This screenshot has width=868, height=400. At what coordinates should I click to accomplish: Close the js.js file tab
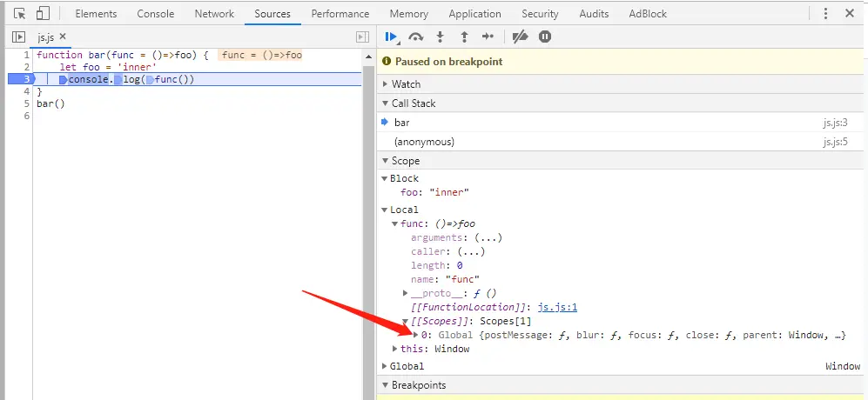click(x=63, y=37)
